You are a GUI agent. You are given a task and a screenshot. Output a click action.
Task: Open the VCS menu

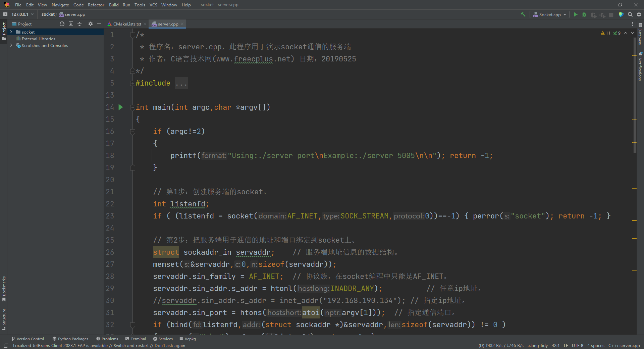tap(153, 5)
